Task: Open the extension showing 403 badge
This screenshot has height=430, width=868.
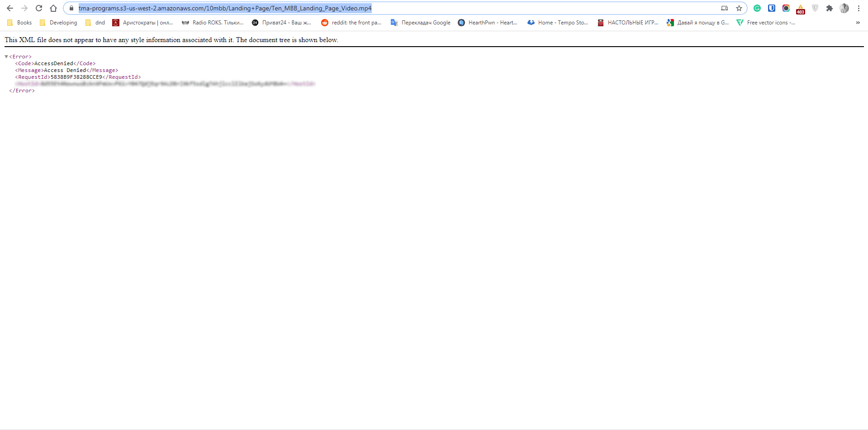Action: (801, 9)
